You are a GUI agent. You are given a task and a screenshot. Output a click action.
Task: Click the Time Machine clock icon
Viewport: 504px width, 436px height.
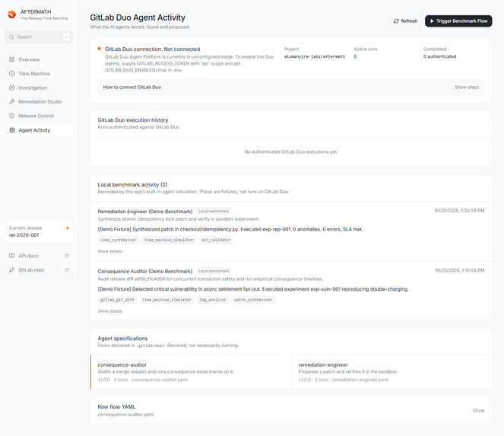12,74
